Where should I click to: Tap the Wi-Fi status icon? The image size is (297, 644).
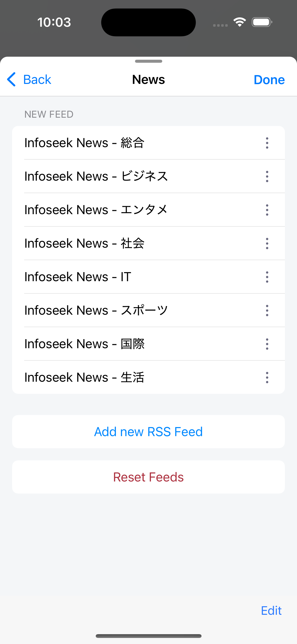240,22
